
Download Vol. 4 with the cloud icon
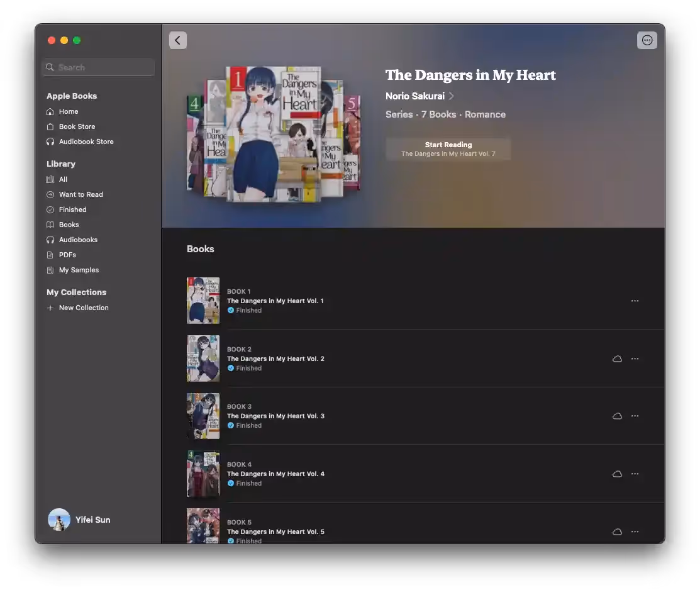point(617,474)
